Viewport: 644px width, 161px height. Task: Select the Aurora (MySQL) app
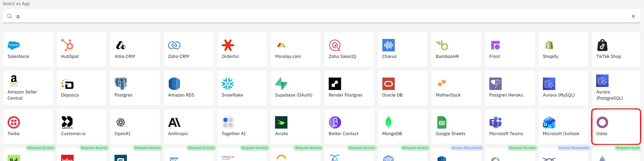pyautogui.click(x=563, y=88)
